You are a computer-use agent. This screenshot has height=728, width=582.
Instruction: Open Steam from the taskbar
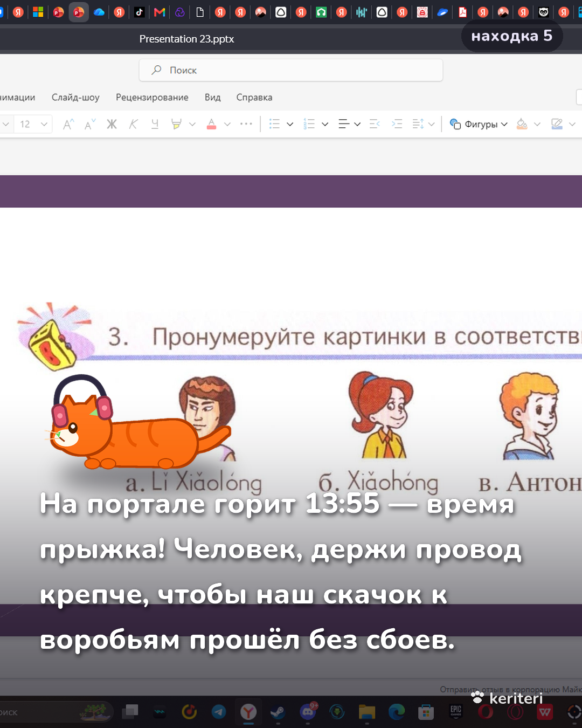coord(278,712)
